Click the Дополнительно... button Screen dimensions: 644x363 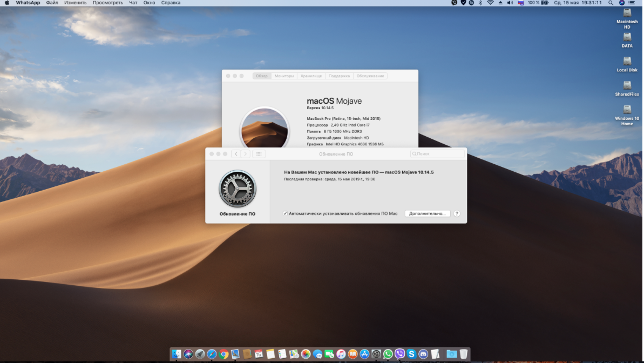[427, 213]
